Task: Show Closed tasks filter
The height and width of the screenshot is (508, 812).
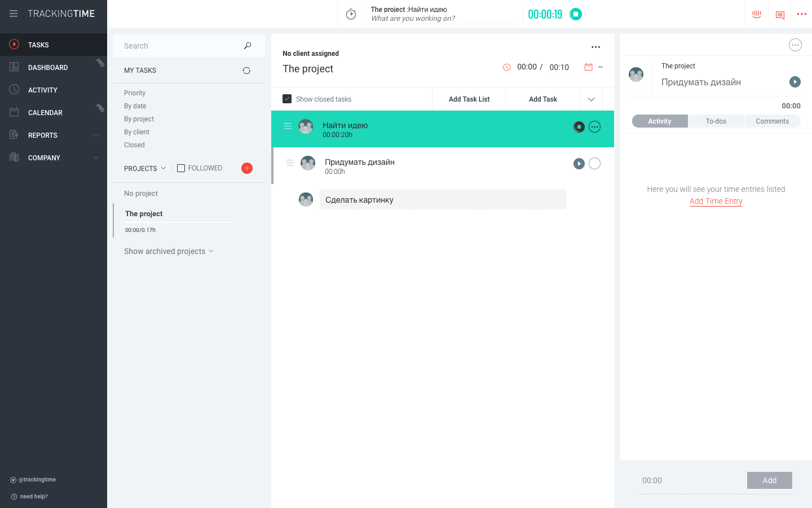Action: coord(134,145)
